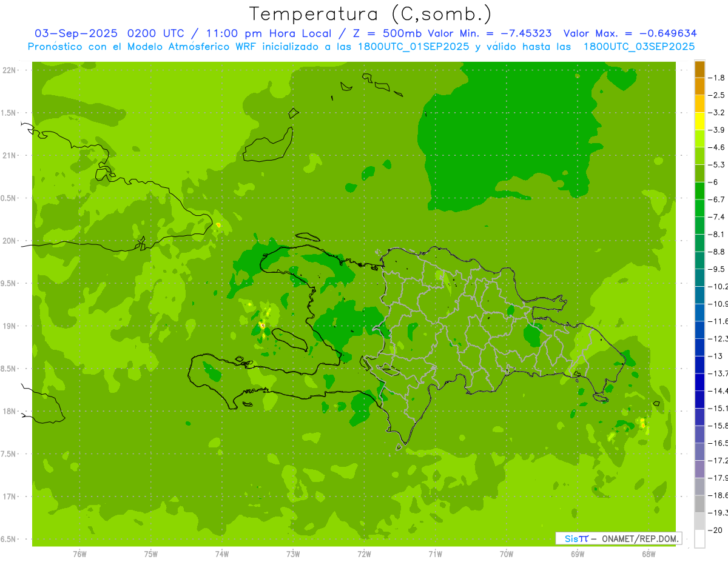
Task: Select 'Valor Max. = -0.649634' value
Action: (x=630, y=33)
